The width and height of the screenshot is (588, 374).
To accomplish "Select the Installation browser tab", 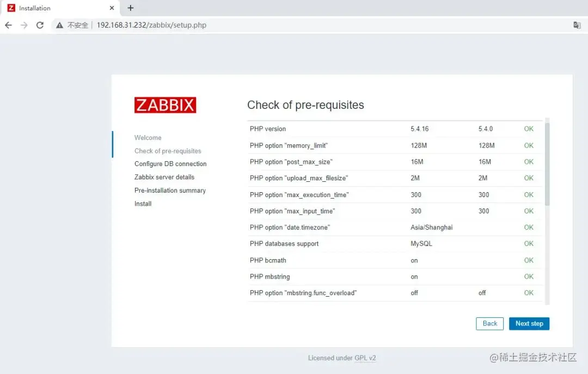I will 60,8.
